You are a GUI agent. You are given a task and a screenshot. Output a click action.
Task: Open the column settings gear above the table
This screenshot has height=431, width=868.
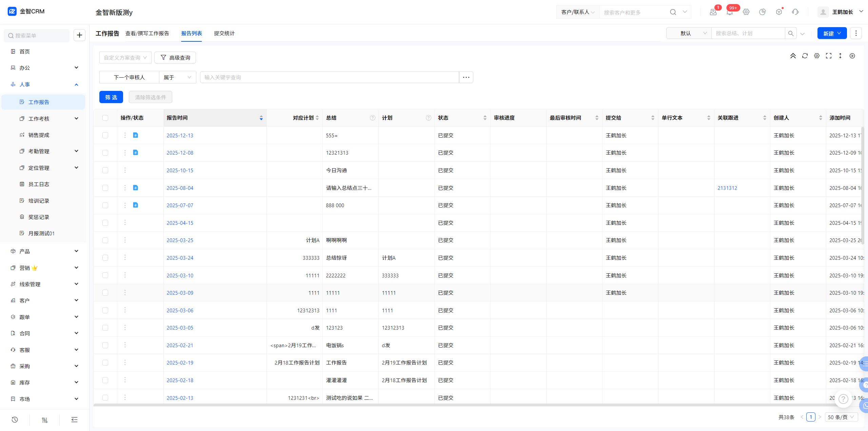point(817,56)
